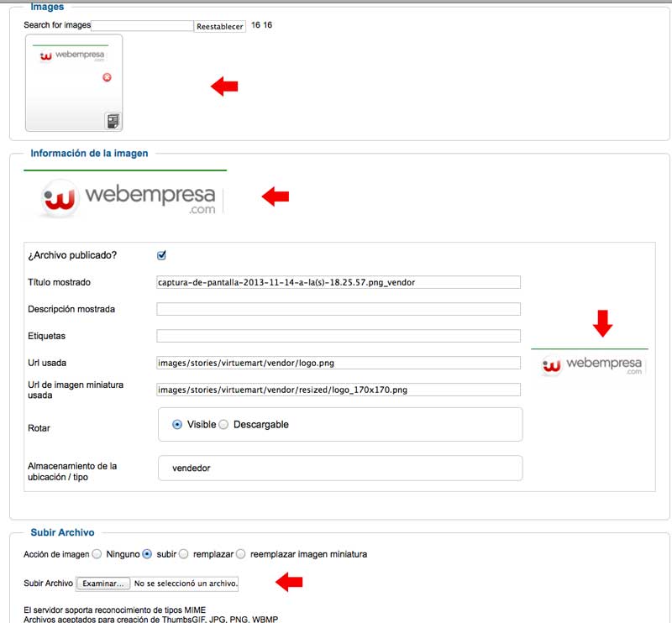Click the edit document icon on thumbnail
This screenshot has height=623, width=672.
(113, 121)
